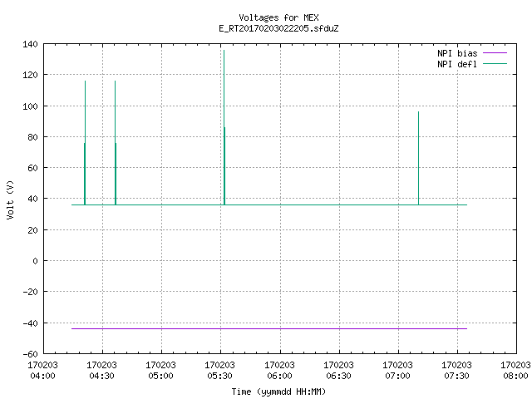Click the green NPI defl baseline

click(269, 205)
